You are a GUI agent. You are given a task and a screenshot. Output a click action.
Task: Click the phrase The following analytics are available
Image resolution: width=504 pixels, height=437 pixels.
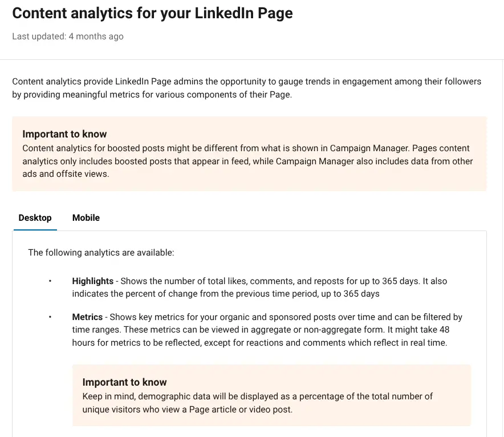point(101,252)
